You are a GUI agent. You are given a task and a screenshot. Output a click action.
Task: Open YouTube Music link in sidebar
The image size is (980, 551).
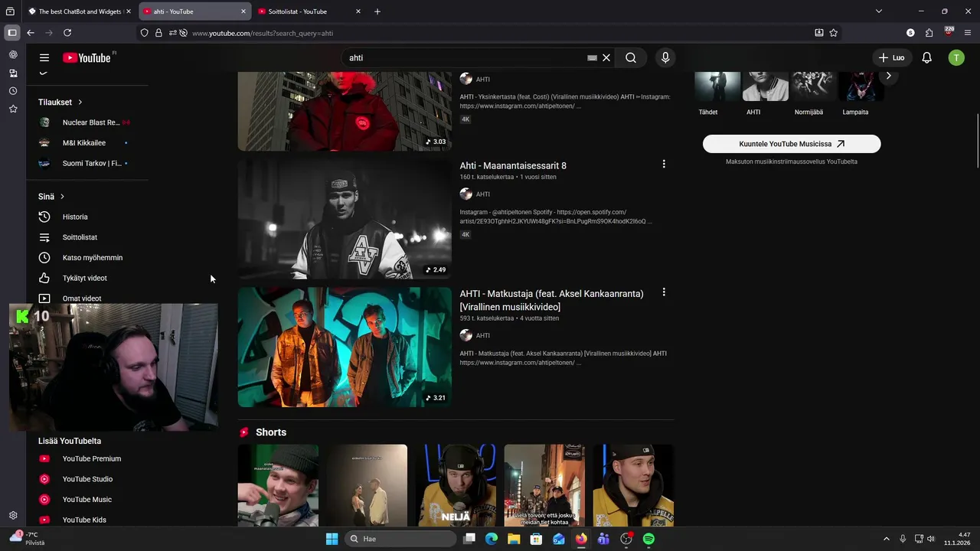click(87, 500)
